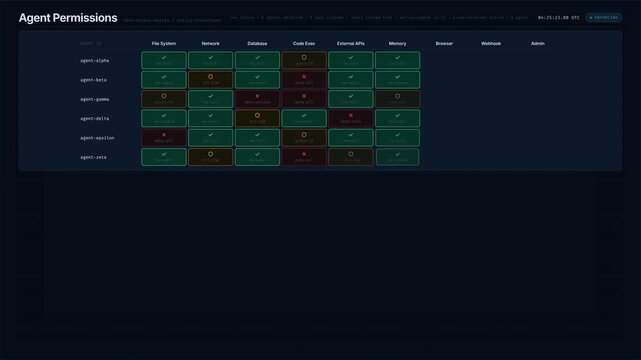This screenshot has height=360, width=641.
Task: Click the Webhook column header
Action: 491,43
